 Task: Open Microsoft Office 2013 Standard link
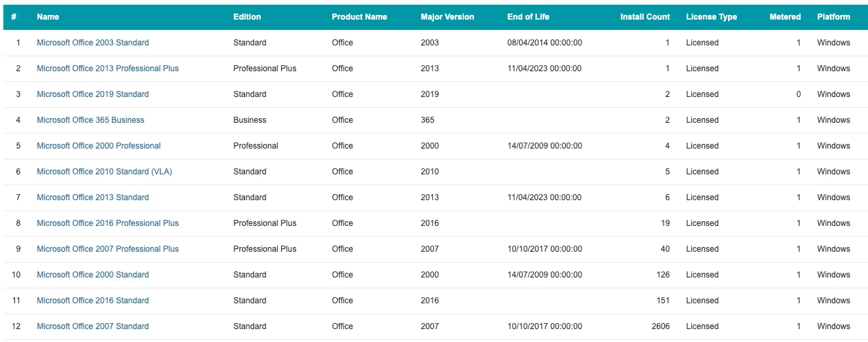[x=92, y=197]
